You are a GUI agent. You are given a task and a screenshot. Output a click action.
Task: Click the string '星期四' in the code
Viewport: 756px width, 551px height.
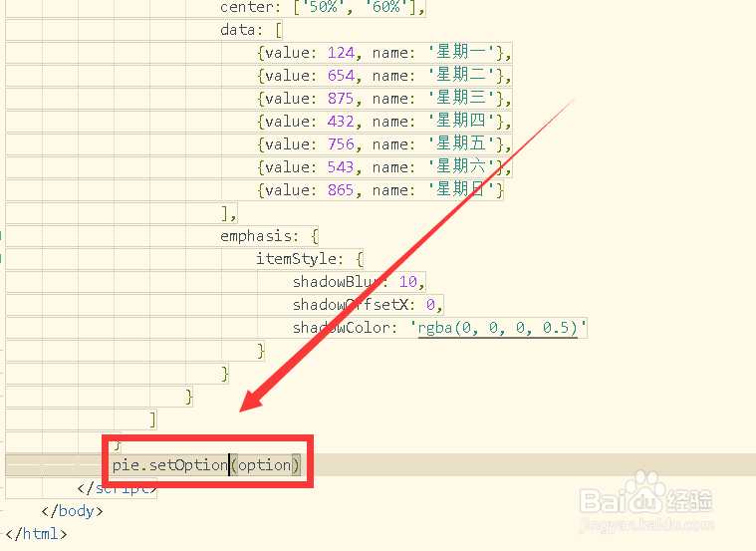461,122
